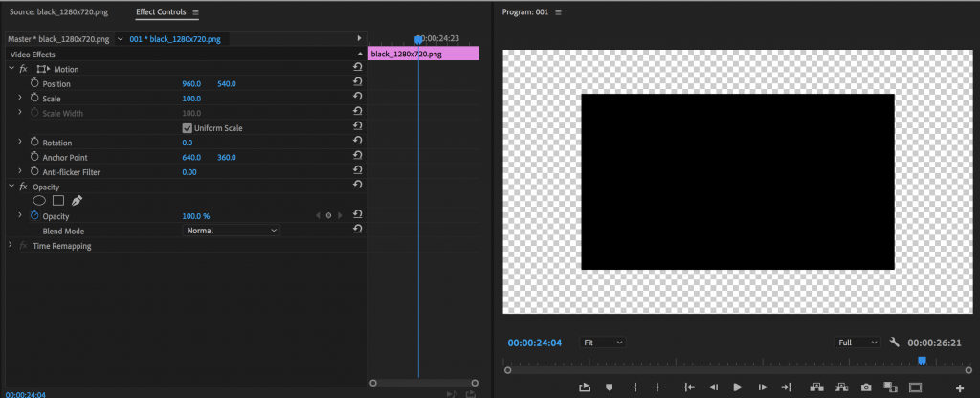Click the Mark Out bracket icon

point(657,387)
